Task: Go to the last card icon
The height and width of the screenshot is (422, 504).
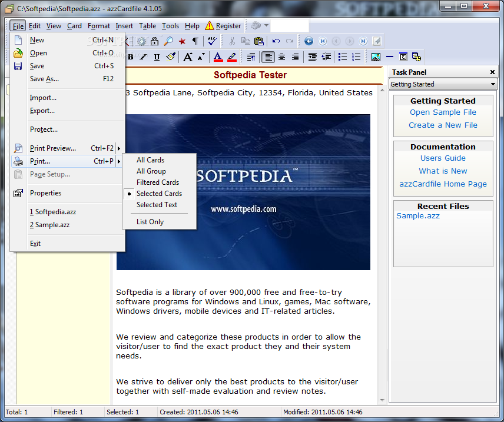Action: (363, 41)
